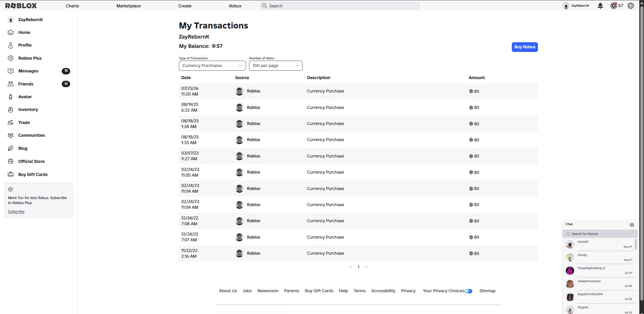The image size is (644, 314).
Task: Click the chat list scrollbar
Action: point(636,244)
